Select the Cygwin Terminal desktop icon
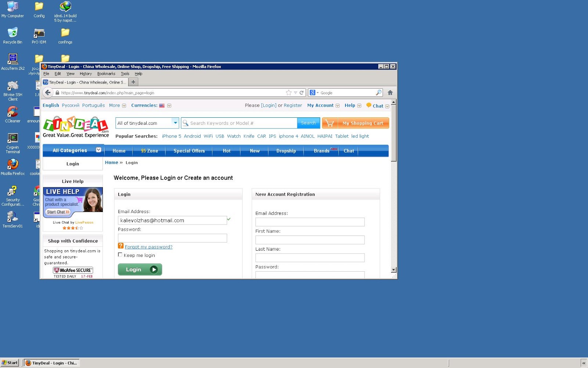Viewport: 588px width, 368px height. (12, 143)
